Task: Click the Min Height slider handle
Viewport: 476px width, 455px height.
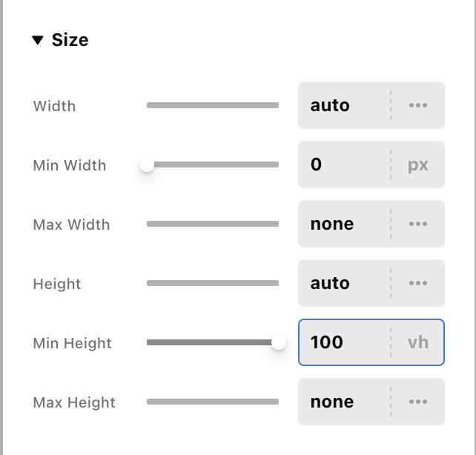Action: point(279,342)
